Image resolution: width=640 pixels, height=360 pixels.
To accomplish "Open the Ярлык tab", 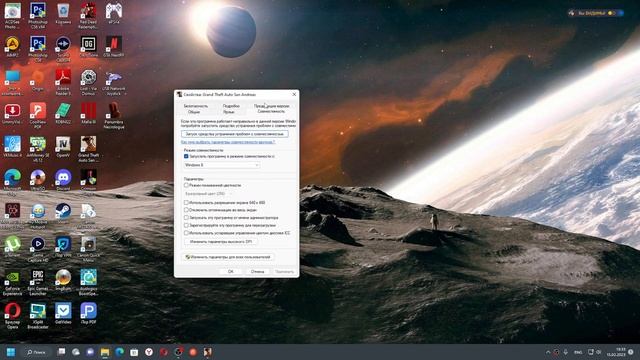I will click(x=229, y=111).
